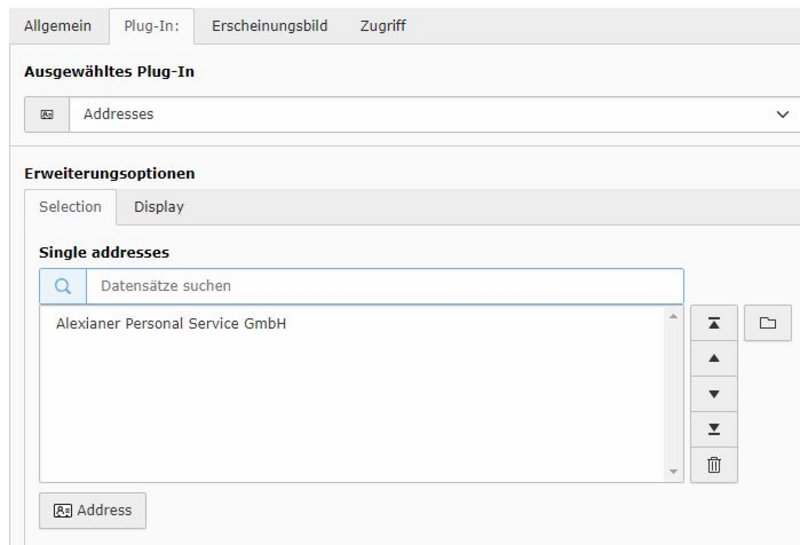
Task: Select the Plug-In tab
Action: 151,26
